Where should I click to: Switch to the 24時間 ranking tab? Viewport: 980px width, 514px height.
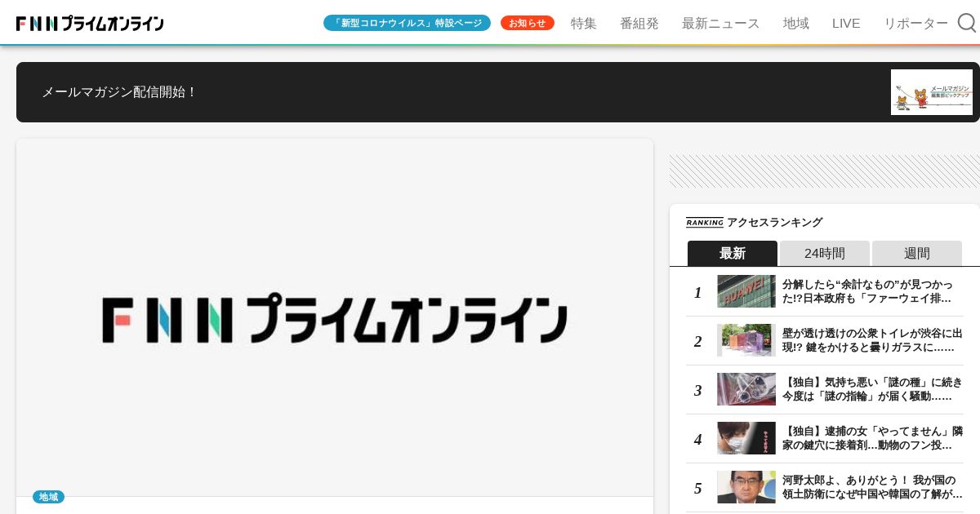pyautogui.click(x=825, y=253)
